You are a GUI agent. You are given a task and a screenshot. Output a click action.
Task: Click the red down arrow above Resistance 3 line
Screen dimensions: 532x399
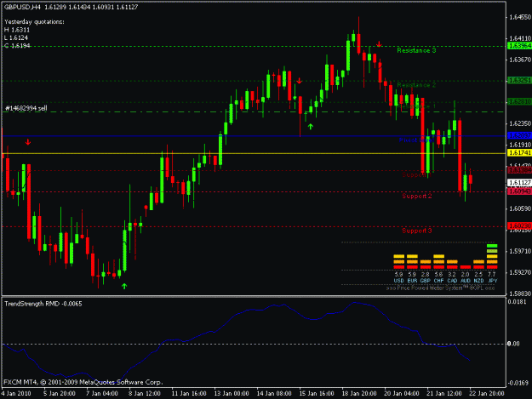[x=379, y=44]
